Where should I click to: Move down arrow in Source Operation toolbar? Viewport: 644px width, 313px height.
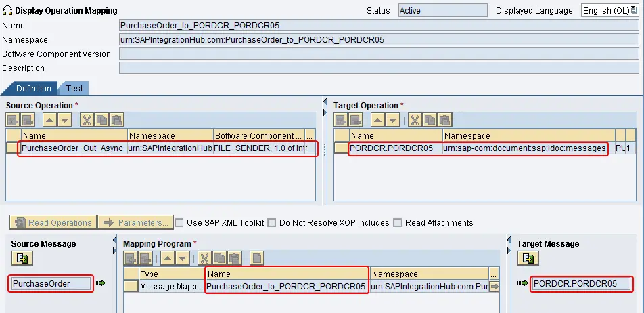click(x=65, y=120)
